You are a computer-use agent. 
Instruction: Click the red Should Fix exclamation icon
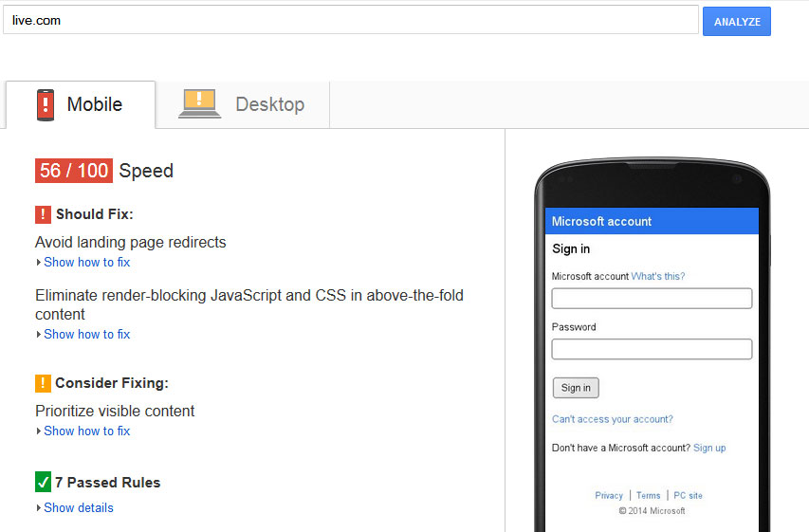click(43, 214)
